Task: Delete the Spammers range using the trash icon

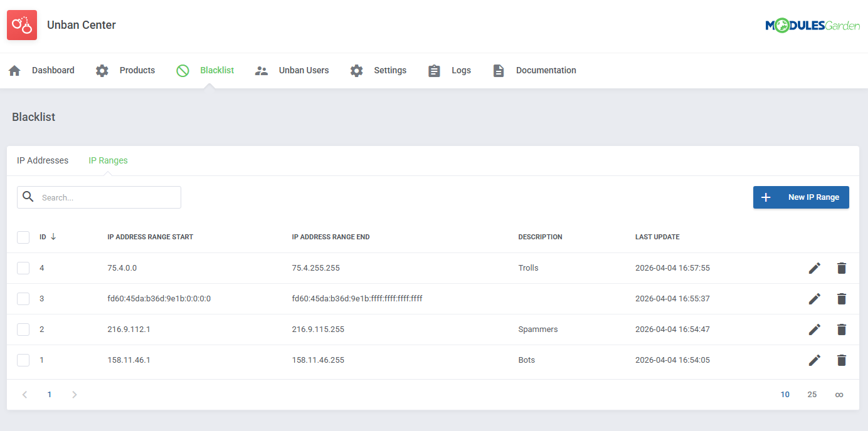Action: pyautogui.click(x=841, y=329)
